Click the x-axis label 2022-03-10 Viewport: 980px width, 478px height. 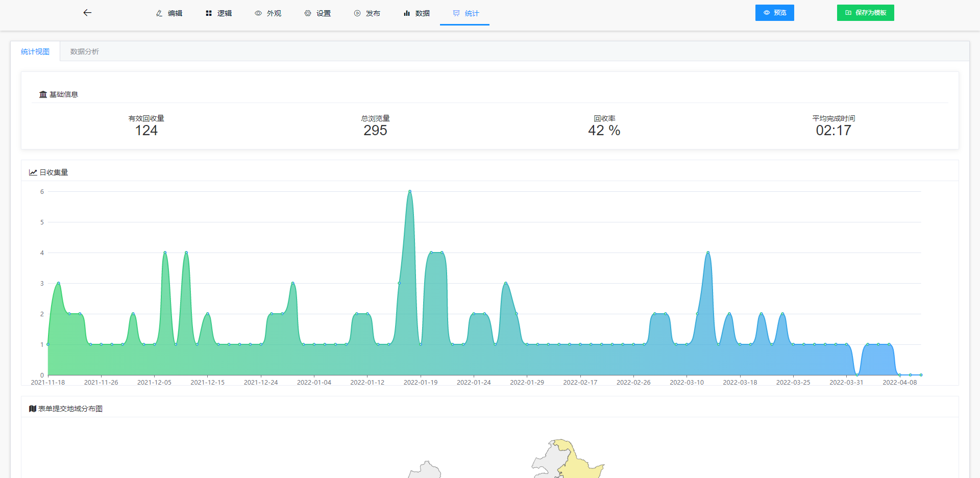687,382
